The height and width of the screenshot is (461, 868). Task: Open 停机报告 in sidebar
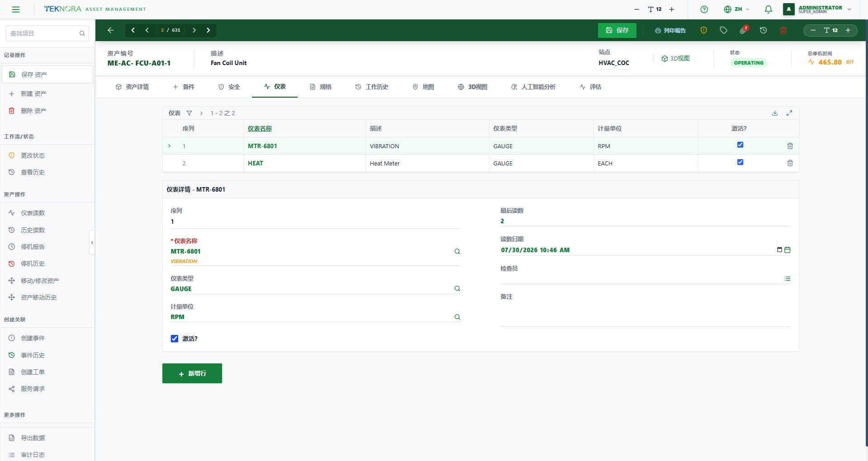pos(47,247)
